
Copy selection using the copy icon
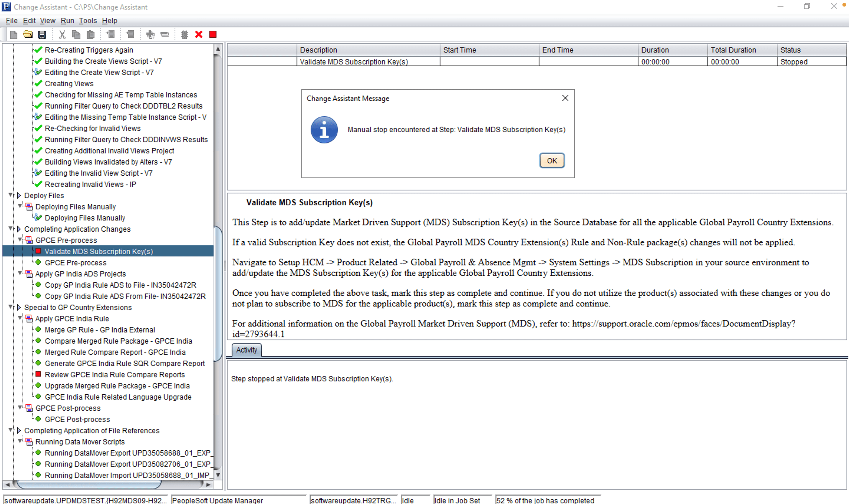point(76,34)
